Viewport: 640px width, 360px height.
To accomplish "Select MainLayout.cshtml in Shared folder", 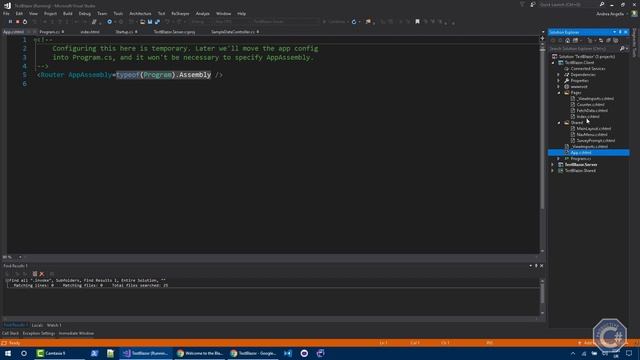I will tap(594, 129).
